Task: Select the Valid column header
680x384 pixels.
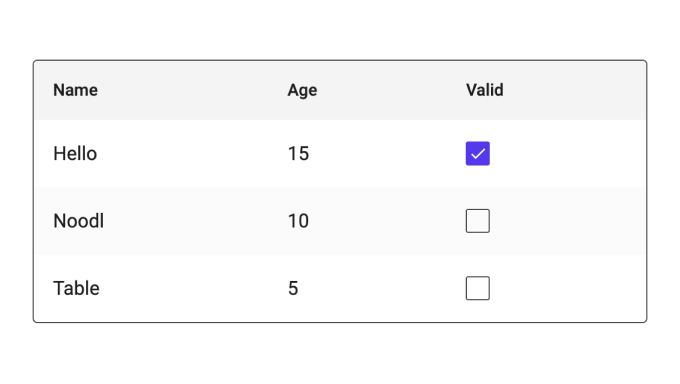Action: pyautogui.click(x=485, y=90)
